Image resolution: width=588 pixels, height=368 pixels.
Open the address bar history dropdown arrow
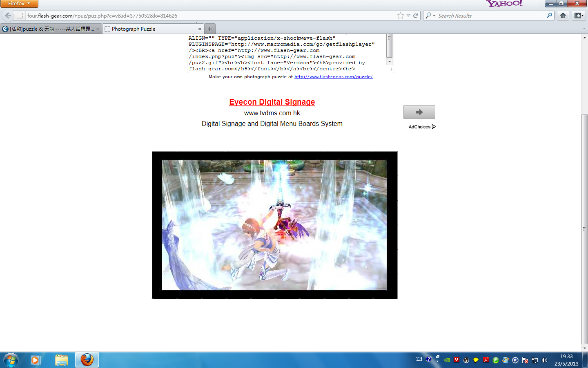(x=408, y=16)
